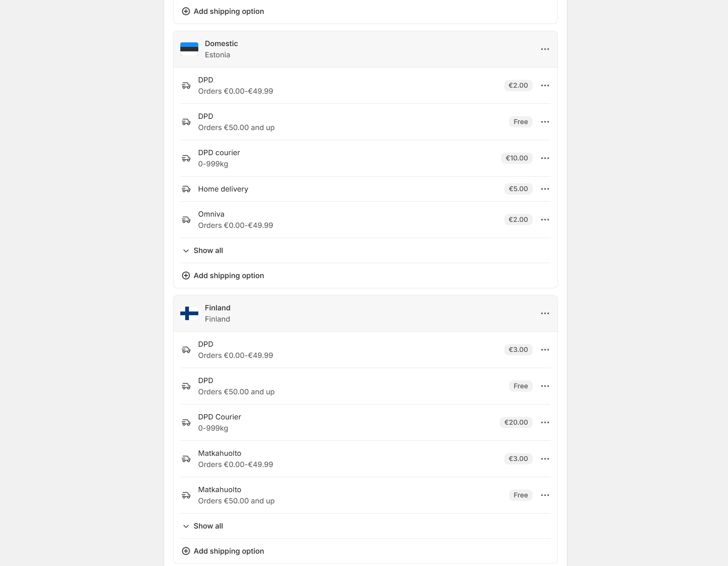Click the €5.00 price badge
The image size is (728, 566).
[x=518, y=189]
